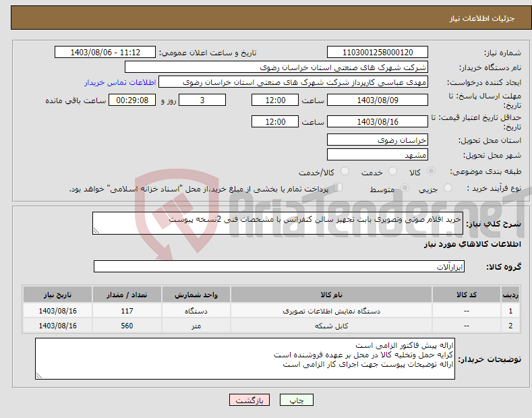This screenshot has height=418, width=532.
Task: Click quantity cell 560
Action: click(127, 326)
